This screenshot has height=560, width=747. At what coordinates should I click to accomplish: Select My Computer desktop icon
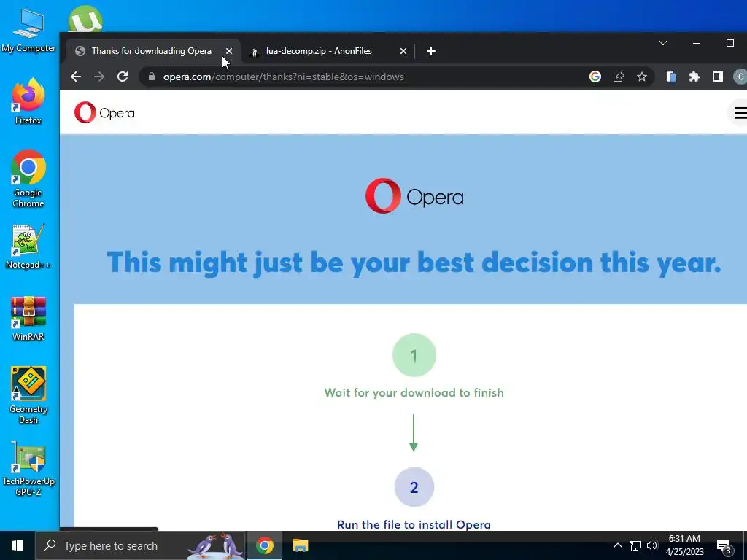coord(28,31)
